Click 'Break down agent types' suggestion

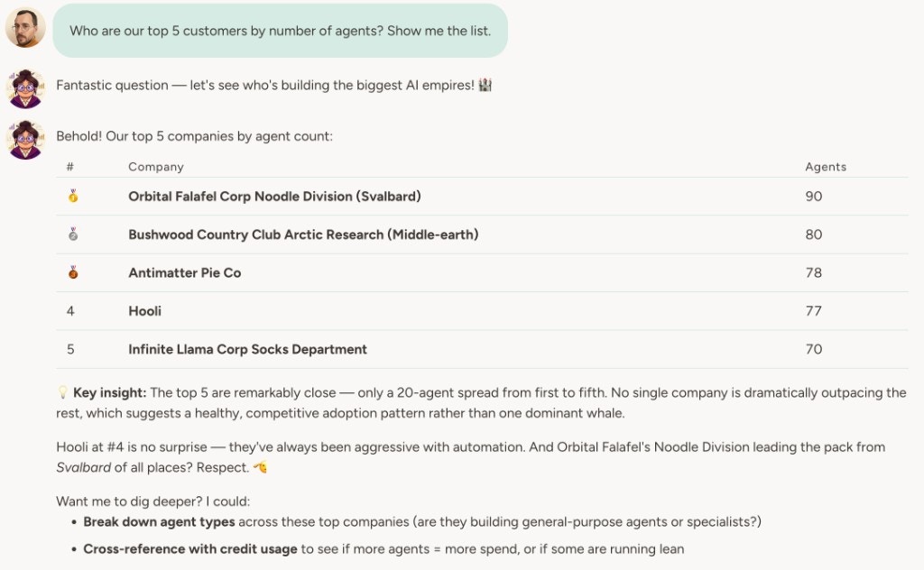159,521
